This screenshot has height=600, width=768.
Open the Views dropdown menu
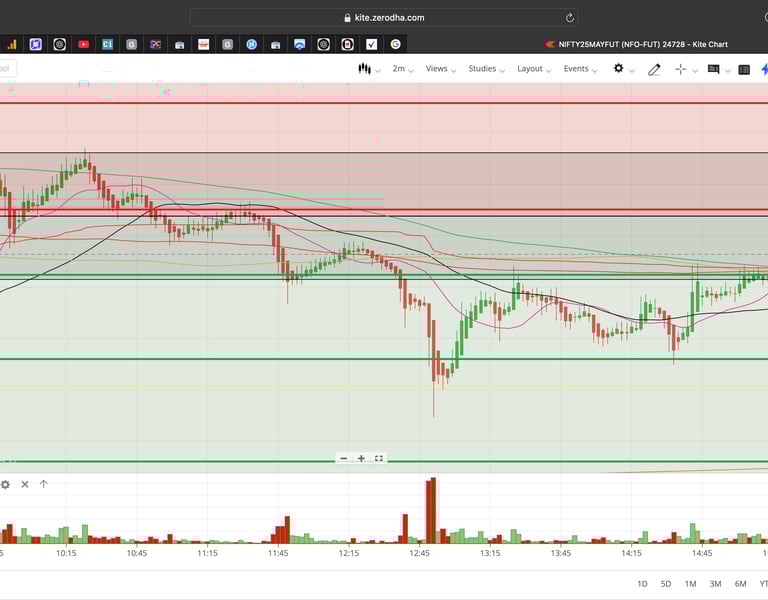click(x=440, y=69)
